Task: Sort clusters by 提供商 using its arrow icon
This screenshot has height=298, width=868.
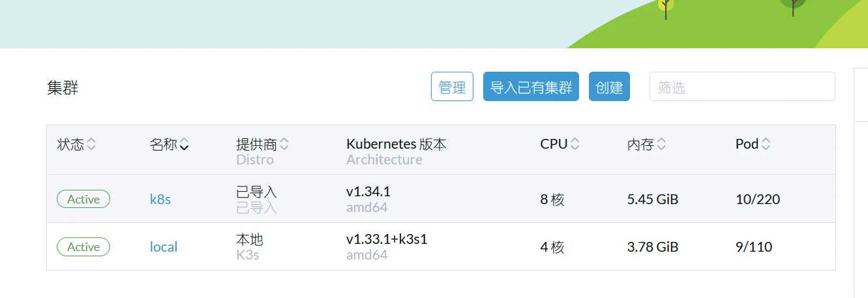Action: click(284, 145)
